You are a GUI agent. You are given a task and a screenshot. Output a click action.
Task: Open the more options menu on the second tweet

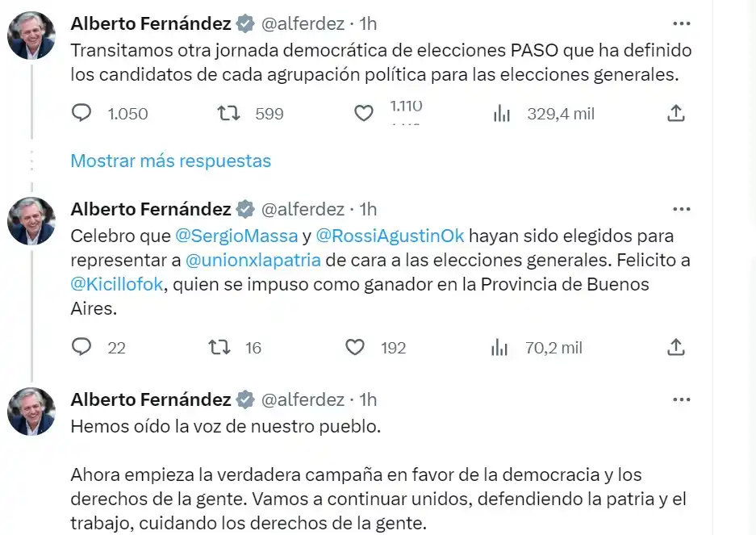682,208
